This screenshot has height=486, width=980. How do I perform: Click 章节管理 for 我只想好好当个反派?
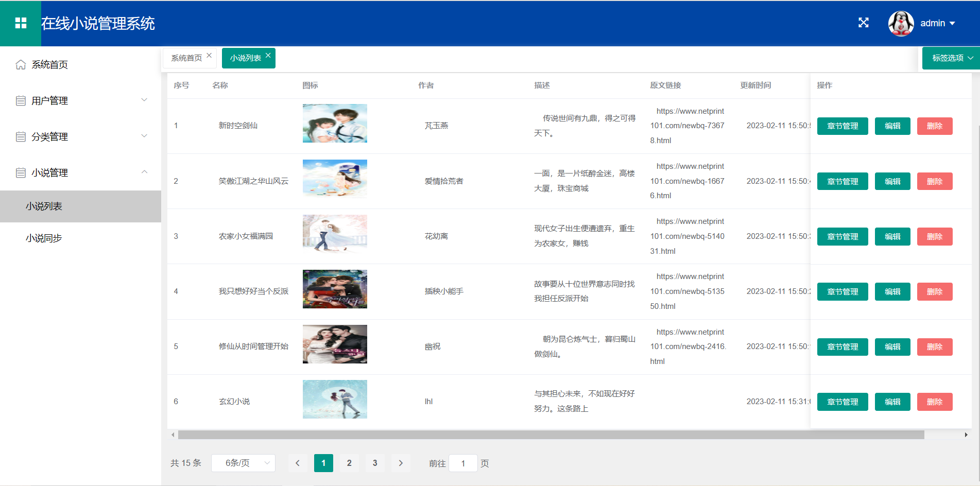click(x=843, y=291)
